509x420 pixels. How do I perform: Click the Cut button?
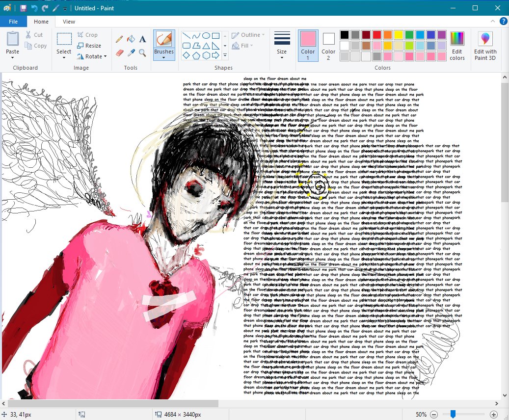[34, 35]
